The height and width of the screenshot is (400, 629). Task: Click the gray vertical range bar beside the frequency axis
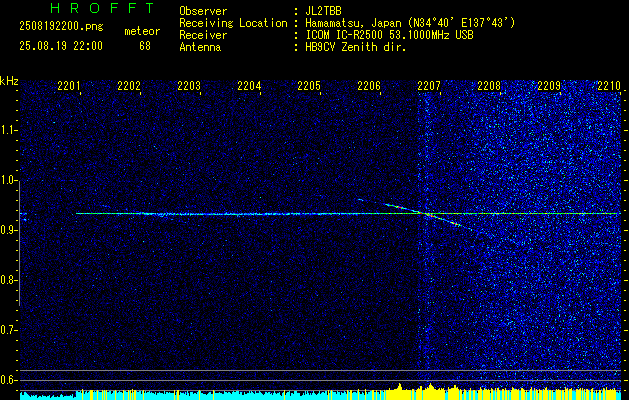coord(19,243)
